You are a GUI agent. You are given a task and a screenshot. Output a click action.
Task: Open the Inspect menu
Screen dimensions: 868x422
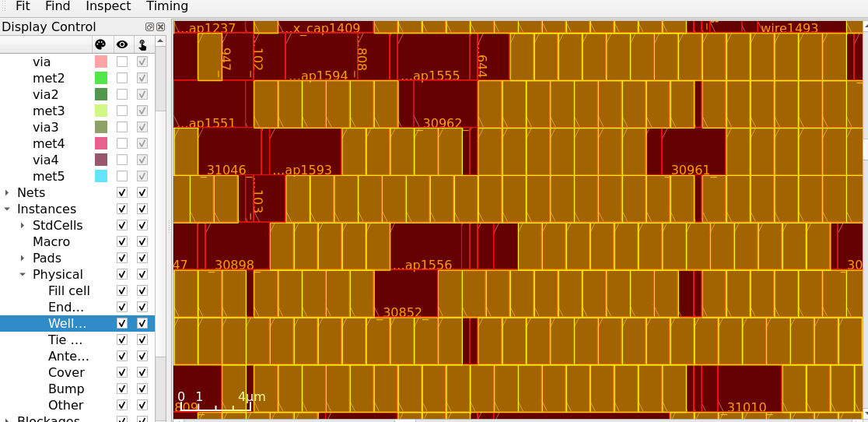pyautogui.click(x=109, y=6)
